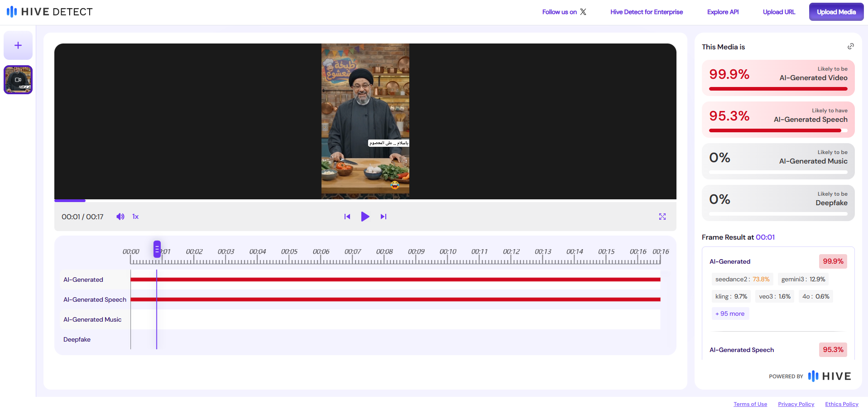Select the AI-Generated Music timeline row label
Screen dimensions: 868x410
(x=92, y=319)
